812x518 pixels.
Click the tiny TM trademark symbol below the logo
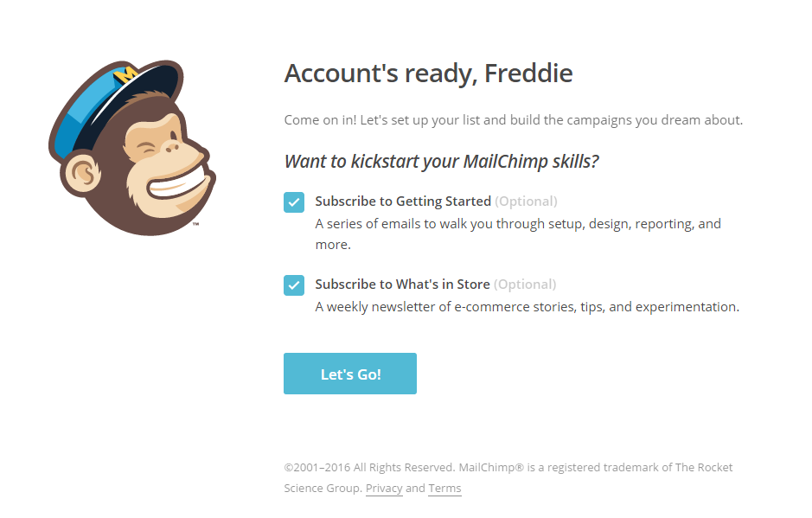(x=195, y=224)
